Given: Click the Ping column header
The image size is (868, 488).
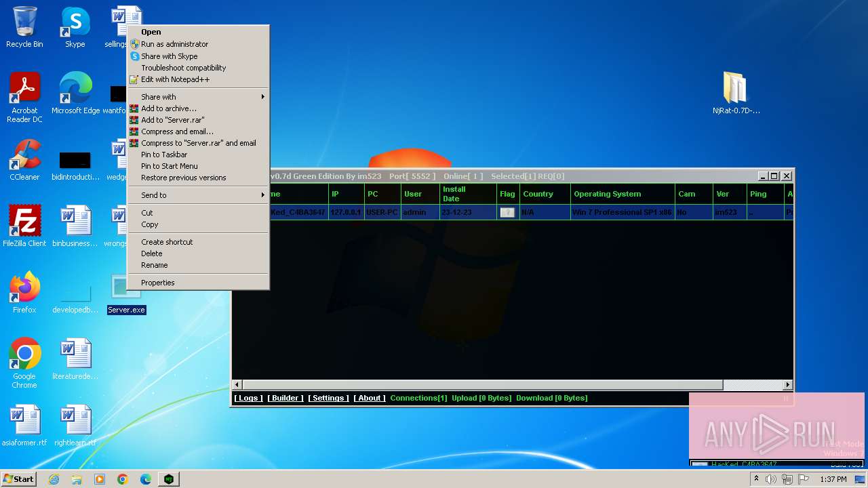Looking at the screenshot, I should click(x=764, y=194).
